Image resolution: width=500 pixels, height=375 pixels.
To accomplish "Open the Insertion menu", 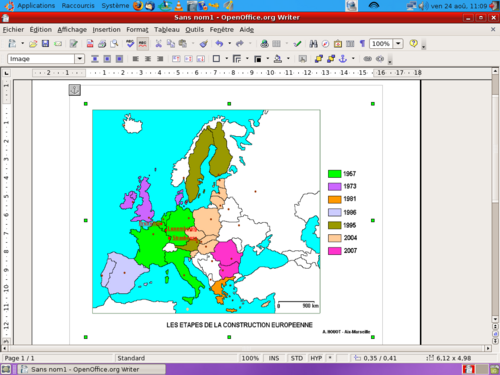I will [x=106, y=30].
